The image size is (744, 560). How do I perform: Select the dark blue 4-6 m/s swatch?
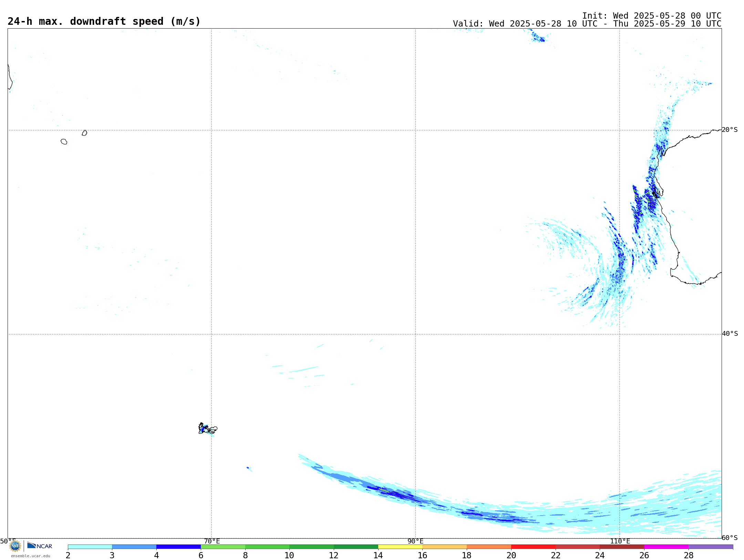click(x=179, y=547)
